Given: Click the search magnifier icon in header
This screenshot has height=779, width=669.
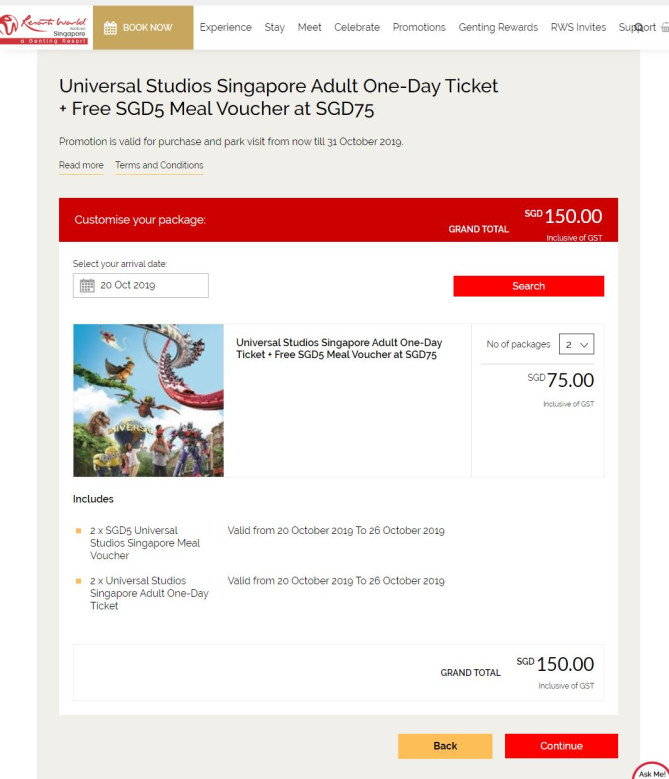Looking at the screenshot, I should point(639,28).
